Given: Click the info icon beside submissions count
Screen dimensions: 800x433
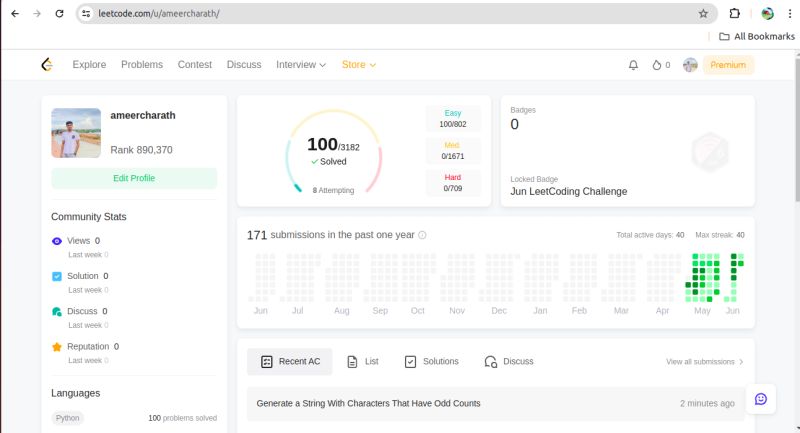Looking at the screenshot, I should (x=422, y=235).
